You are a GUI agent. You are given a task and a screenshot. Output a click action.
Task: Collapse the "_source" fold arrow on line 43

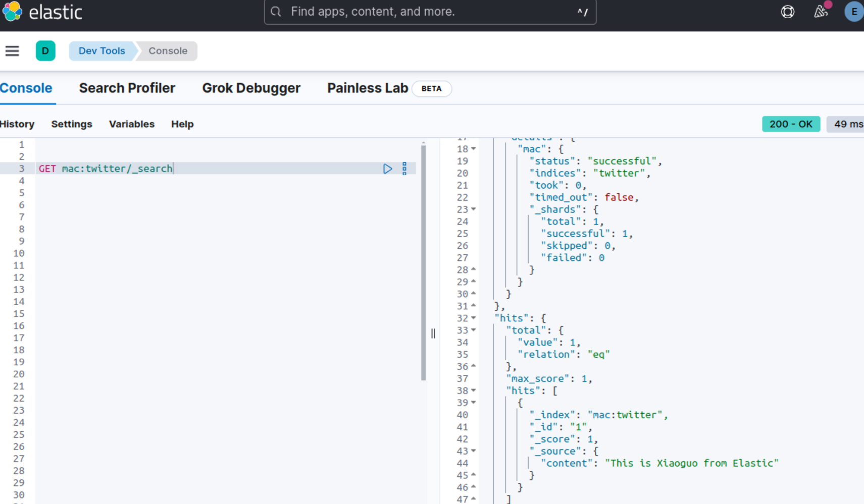(x=474, y=451)
